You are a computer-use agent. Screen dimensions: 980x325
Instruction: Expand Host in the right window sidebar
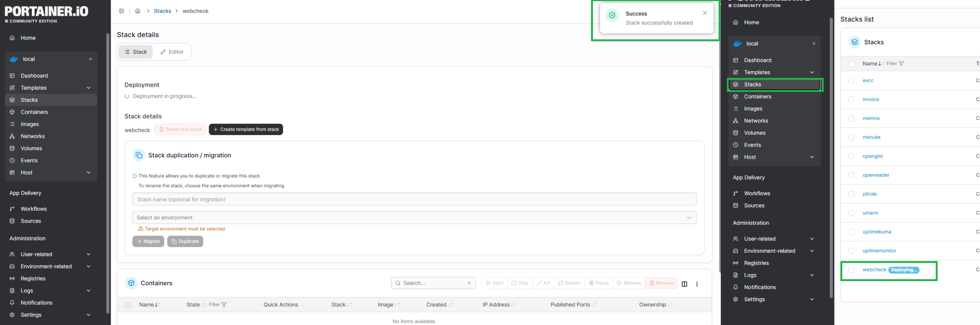tap(774, 157)
